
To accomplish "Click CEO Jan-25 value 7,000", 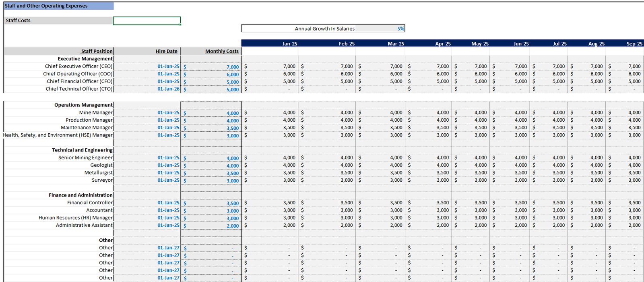I will (270, 66).
